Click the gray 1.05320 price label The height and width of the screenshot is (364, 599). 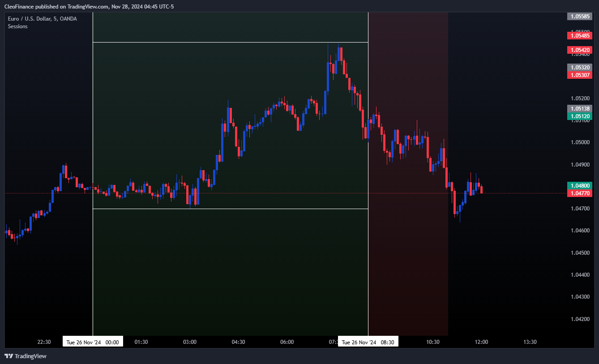580,68
